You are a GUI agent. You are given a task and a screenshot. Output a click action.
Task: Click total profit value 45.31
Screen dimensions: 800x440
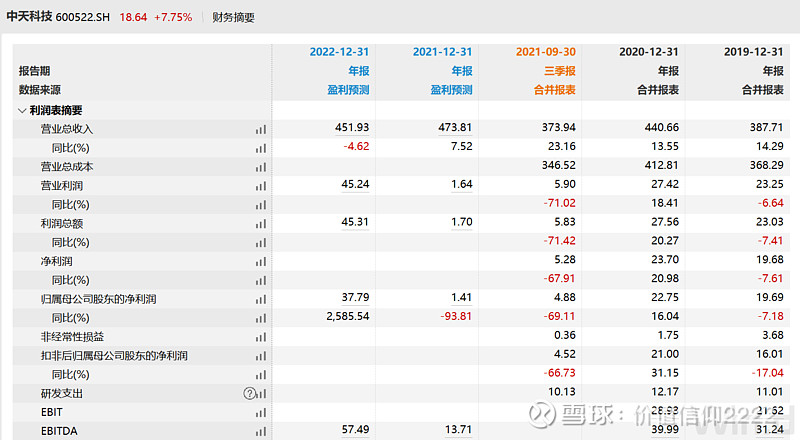(x=355, y=222)
